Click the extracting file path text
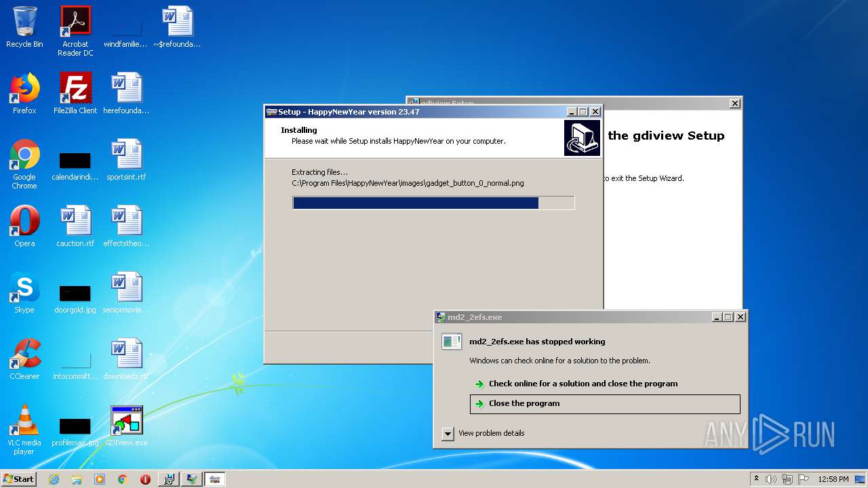This screenshot has width=868, height=488. [x=408, y=183]
